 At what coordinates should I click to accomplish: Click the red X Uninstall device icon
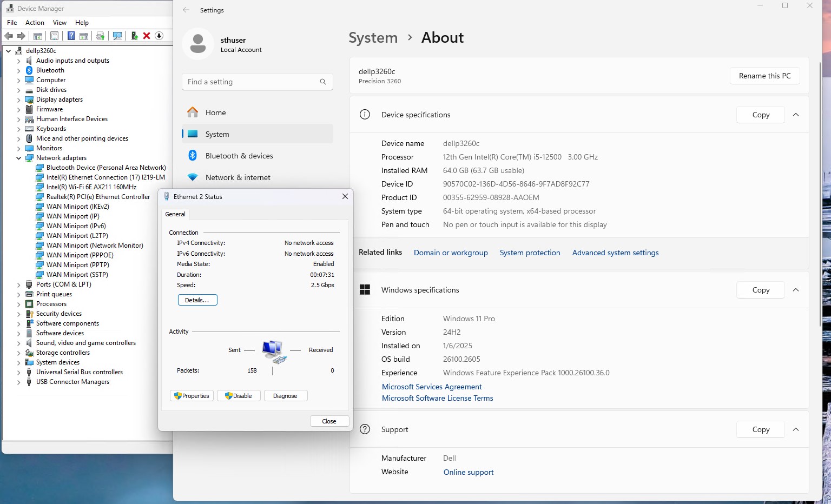[147, 36]
